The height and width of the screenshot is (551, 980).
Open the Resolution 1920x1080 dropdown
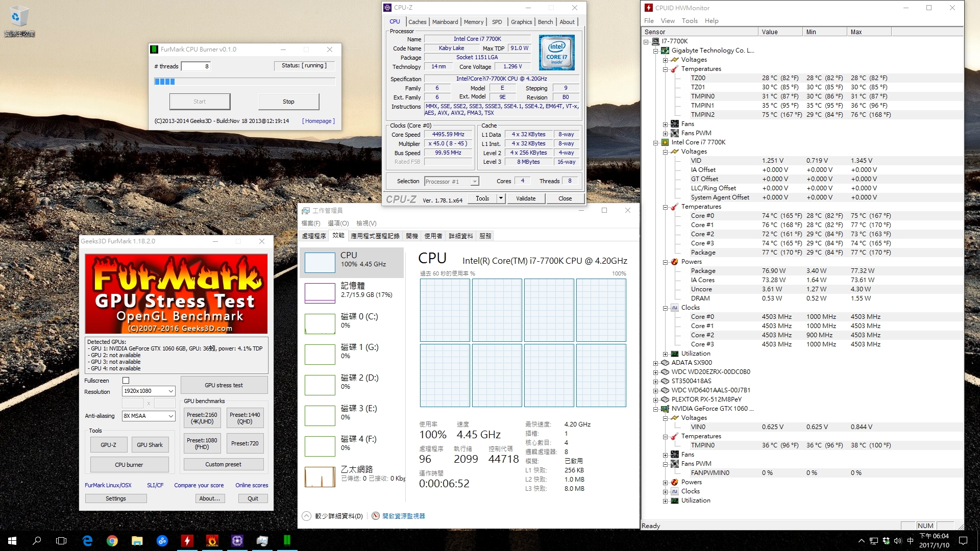coord(149,391)
